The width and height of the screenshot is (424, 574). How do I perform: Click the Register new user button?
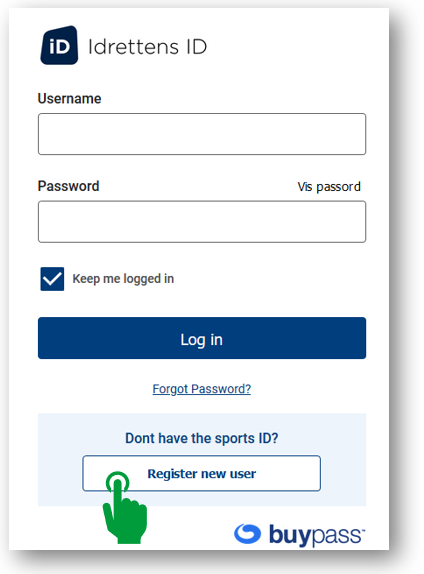[202, 473]
